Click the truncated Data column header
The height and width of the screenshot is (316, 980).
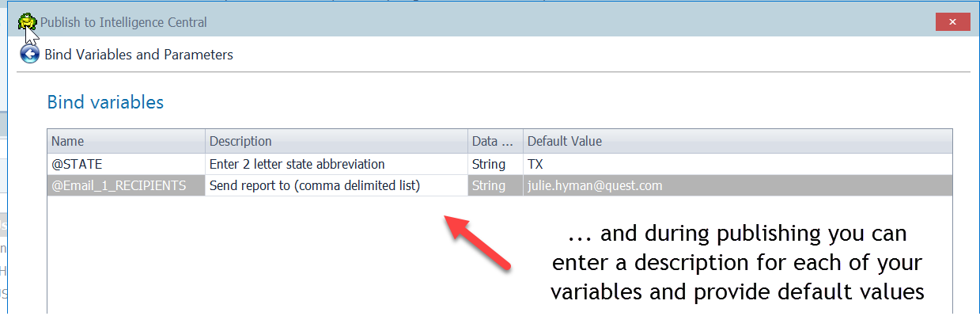tap(495, 141)
